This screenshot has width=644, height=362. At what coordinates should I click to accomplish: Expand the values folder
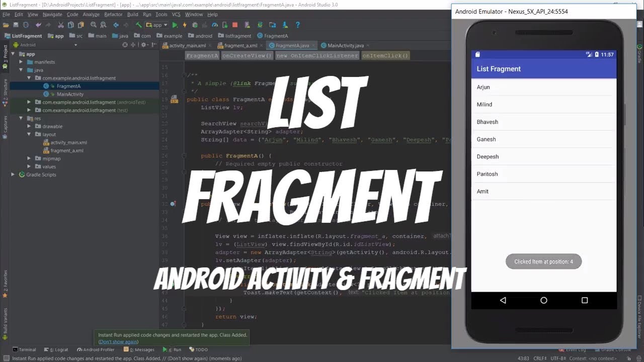click(x=30, y=166)
